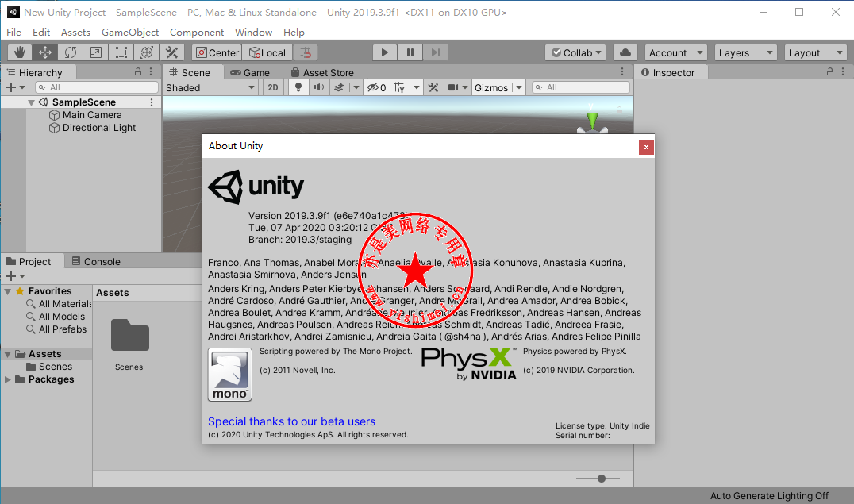Toggle 2D view in Scene toolbar
This screenshot has width=854, height=504.
(x=273, y=88)
